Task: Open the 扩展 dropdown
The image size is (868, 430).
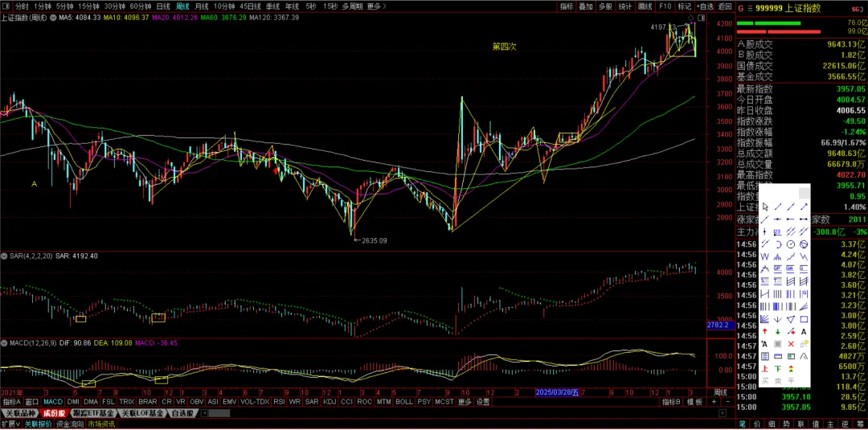Action: [10, 424]
